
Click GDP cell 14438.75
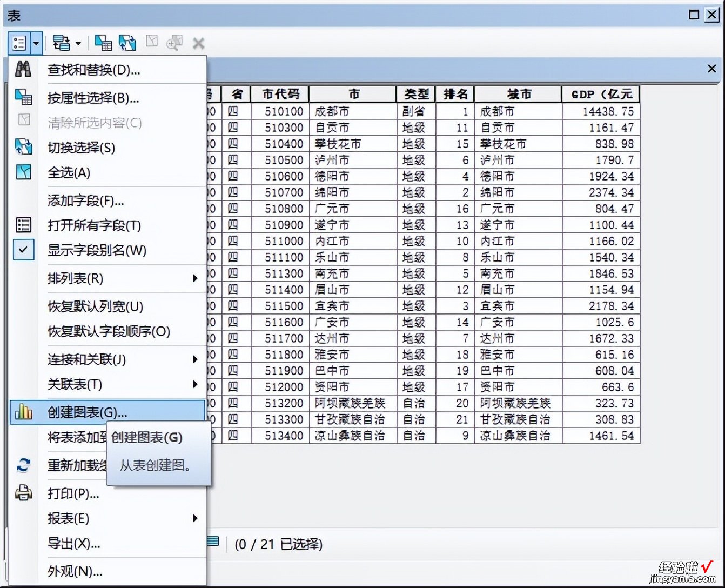601,111
